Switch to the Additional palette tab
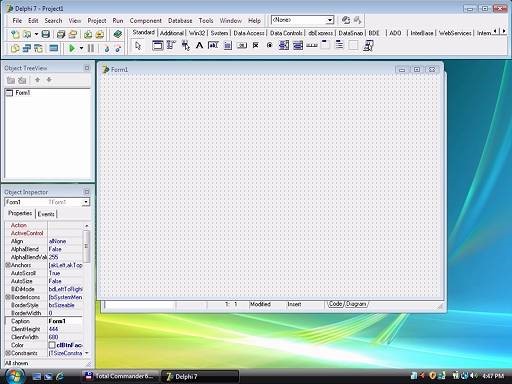 coord(172,33)
